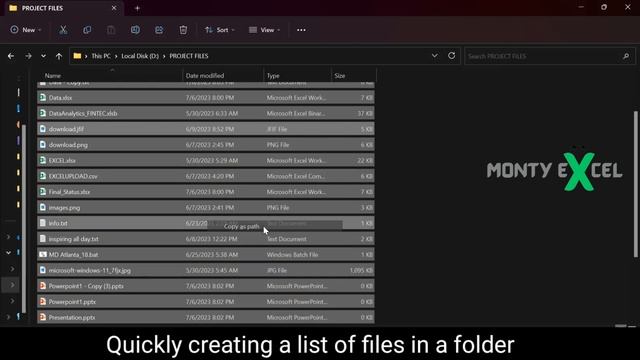The image size is (640, 360).
Task: Open the See more ellipsis menu
Action: pos(301,30)
